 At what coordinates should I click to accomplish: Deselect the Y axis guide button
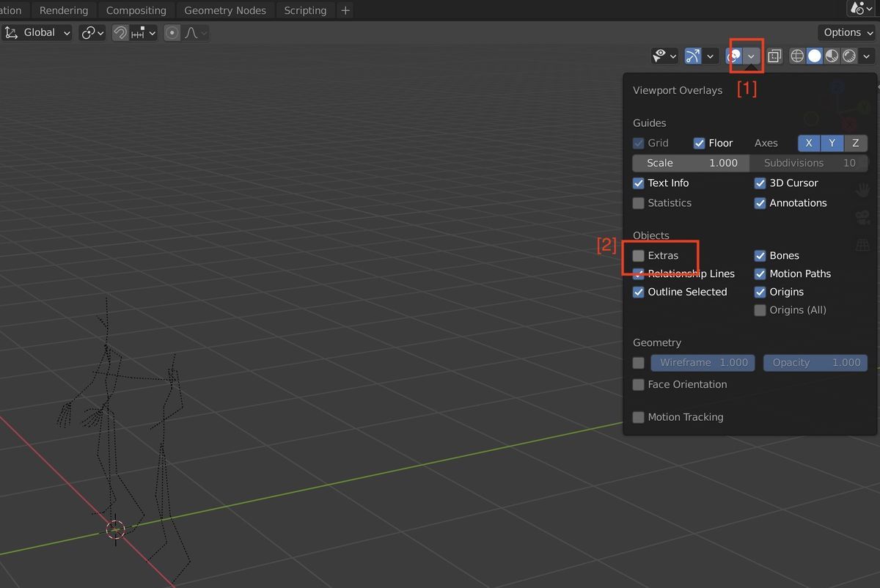pos(832,143)
